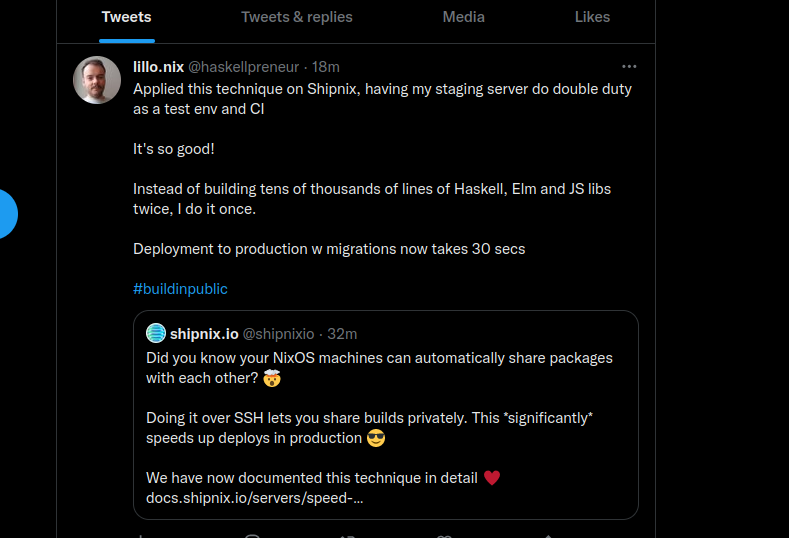Image resolution: width=789 pixels, height=538 pixels.
Task: Click the @shipnixio handle
Action: point(278,333)
